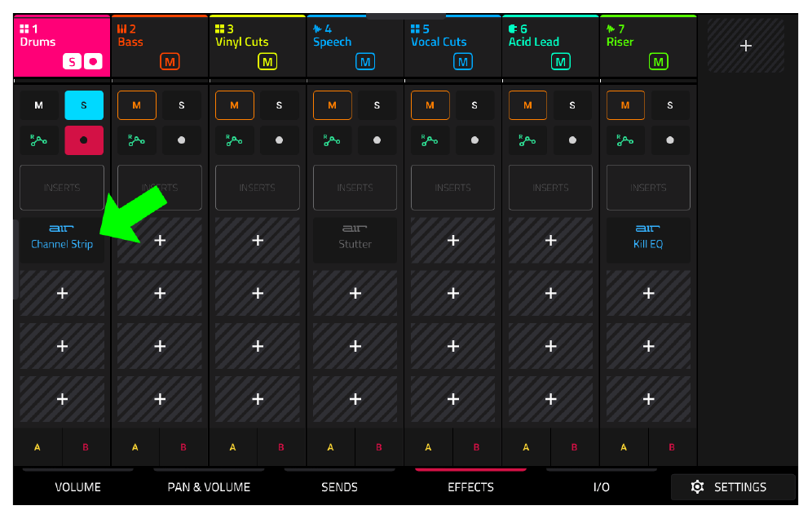Solo the Vocal Cuts channel

[x=474, y=105]
